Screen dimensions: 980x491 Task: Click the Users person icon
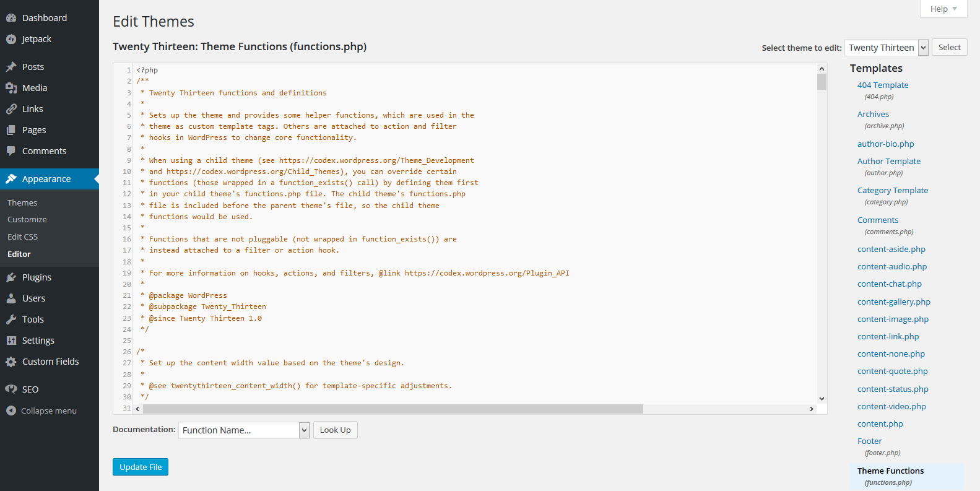[11, 298]
